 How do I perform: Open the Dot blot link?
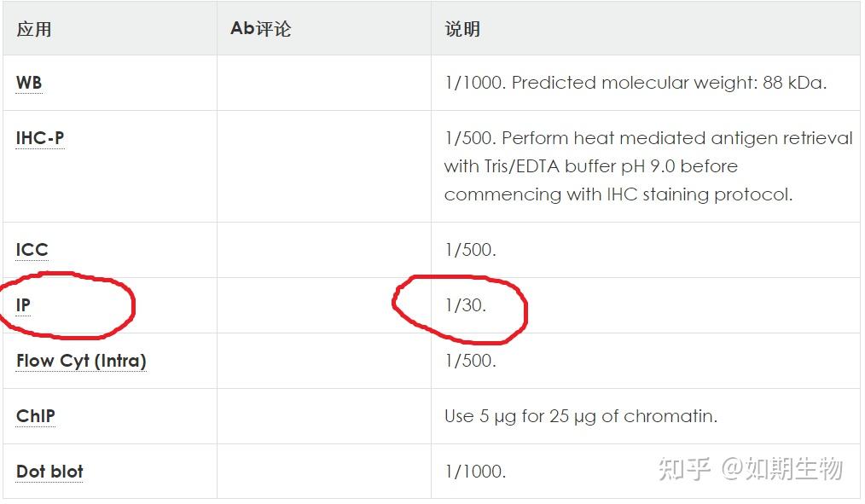point(49,472)
